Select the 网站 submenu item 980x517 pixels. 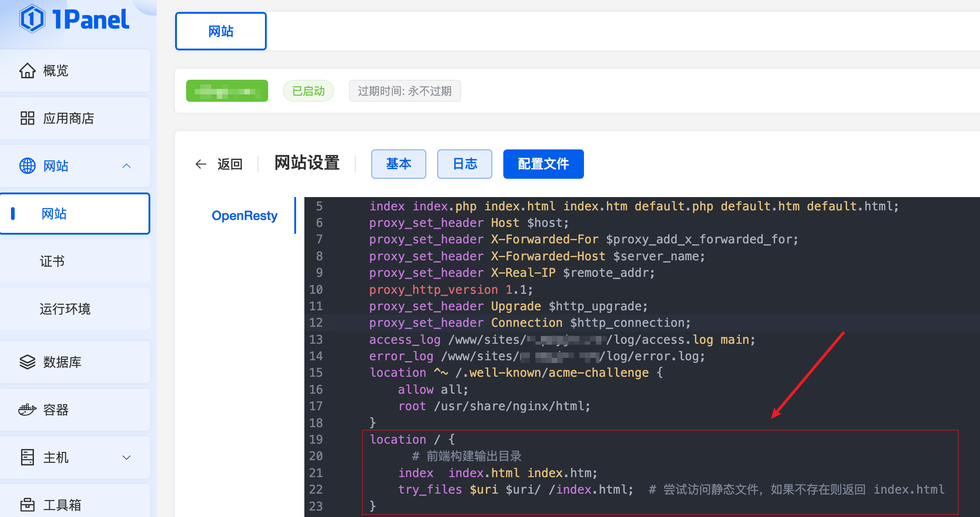[75, 214]
